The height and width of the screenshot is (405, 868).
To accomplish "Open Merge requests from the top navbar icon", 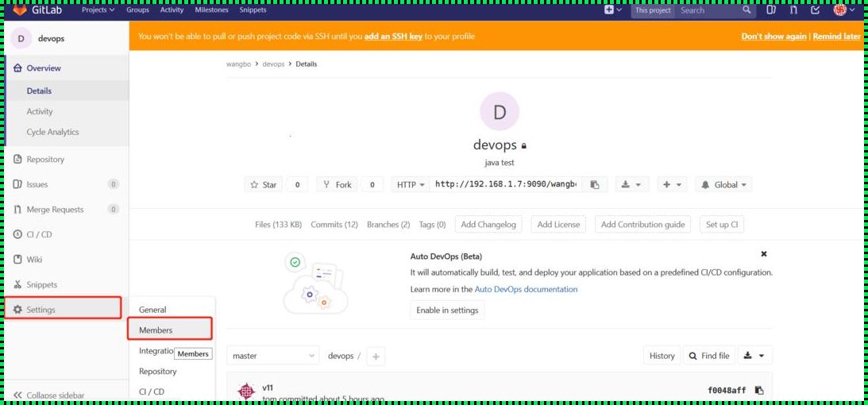I will pos(793,10).
